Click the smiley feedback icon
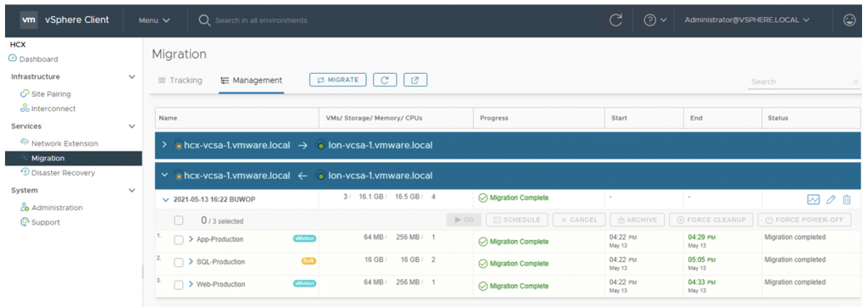 pos(849,20)
